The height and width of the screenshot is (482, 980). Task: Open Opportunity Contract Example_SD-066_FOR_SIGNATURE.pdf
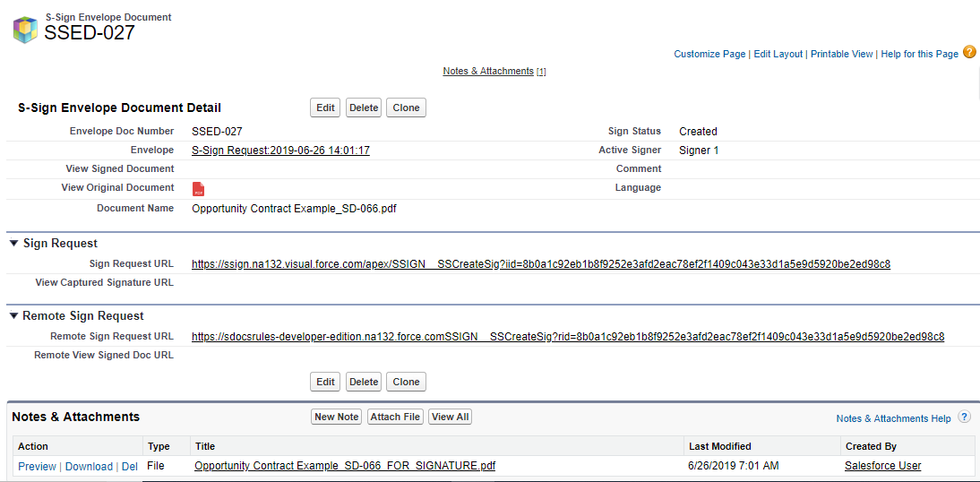(x=345, y=466)
